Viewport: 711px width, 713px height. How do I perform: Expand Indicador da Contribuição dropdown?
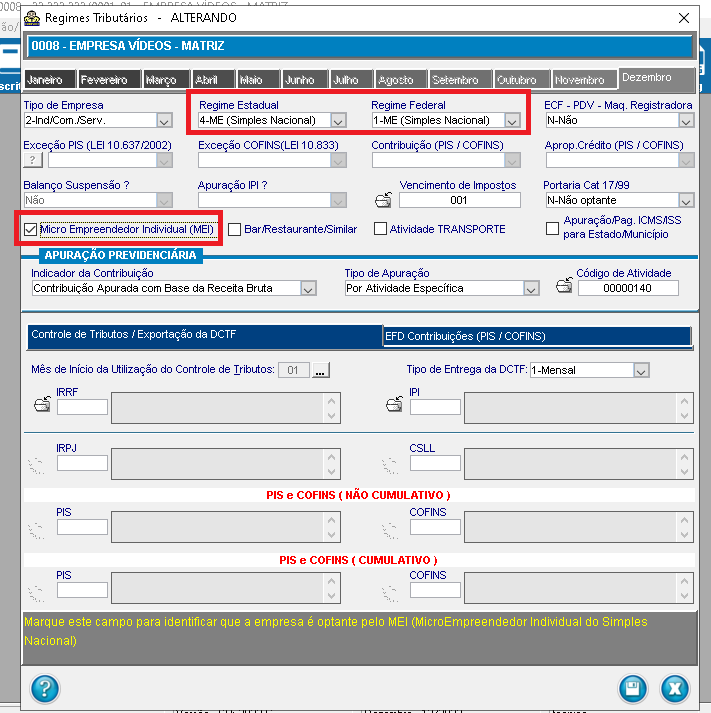[308, 289]
